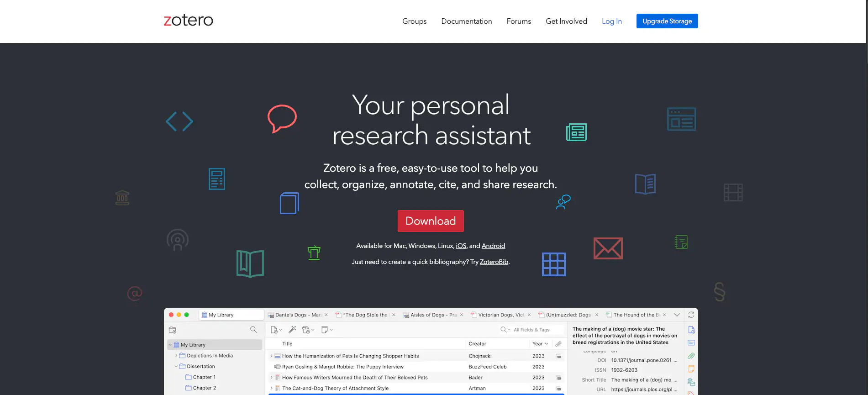Click the Upgrade Storage button
This screenshot has height=395, width=868.
667,21
